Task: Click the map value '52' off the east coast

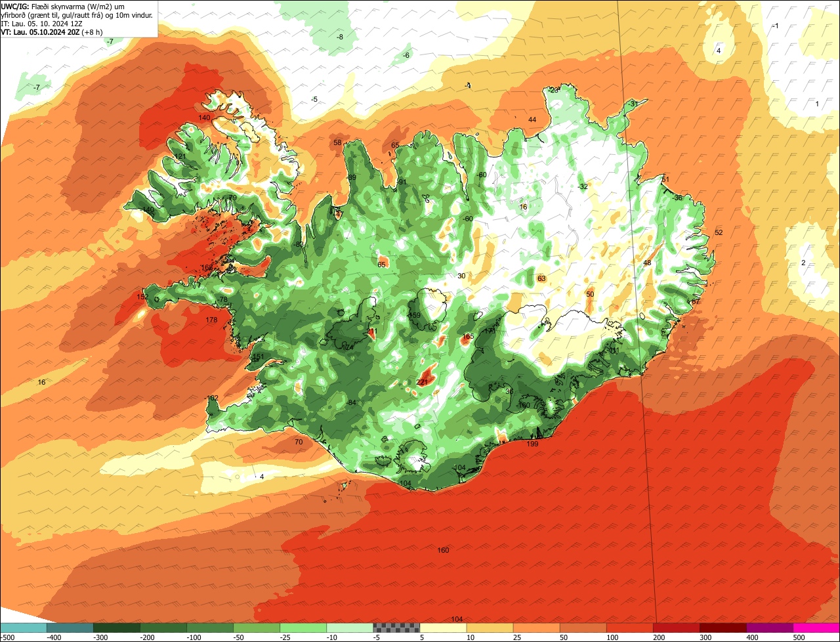Action: point(719,232)
